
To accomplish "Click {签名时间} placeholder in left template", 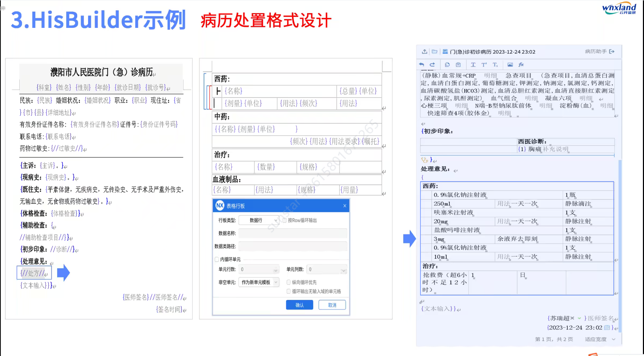I will 169,310.
